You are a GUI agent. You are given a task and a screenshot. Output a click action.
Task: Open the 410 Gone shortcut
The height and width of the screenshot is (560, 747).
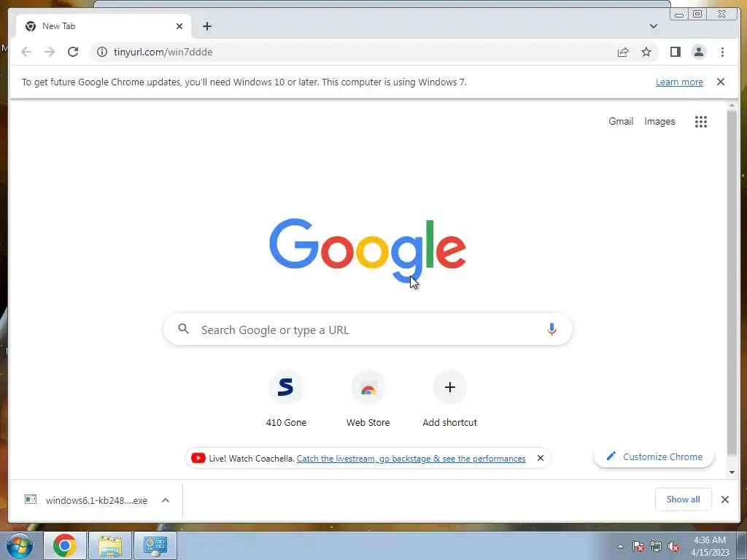coord(286,399)
